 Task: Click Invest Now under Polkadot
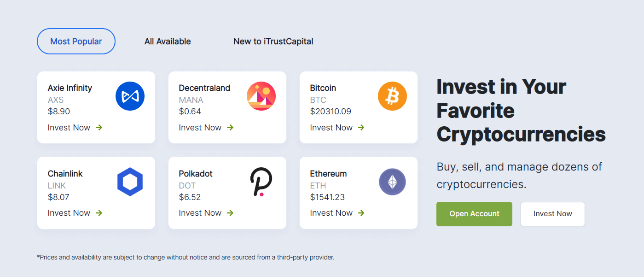pyautogui.click(x=200, y=213)
